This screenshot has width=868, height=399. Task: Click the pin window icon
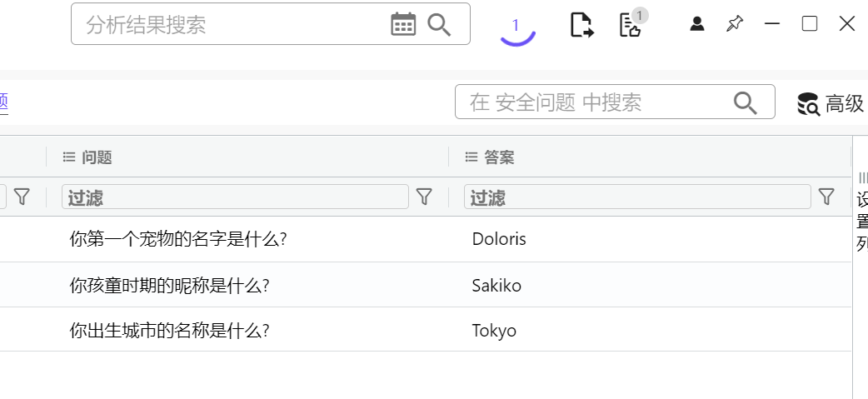point(734,24)
